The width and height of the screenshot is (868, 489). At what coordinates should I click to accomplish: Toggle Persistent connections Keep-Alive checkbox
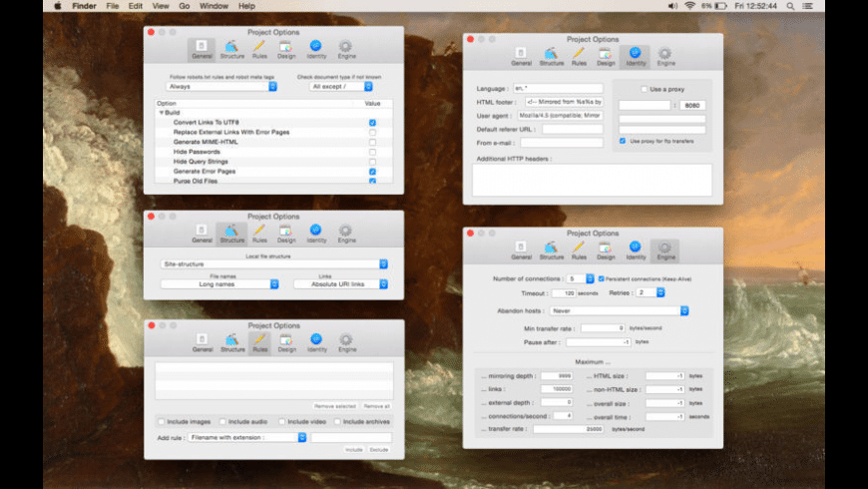pos(602,279)
